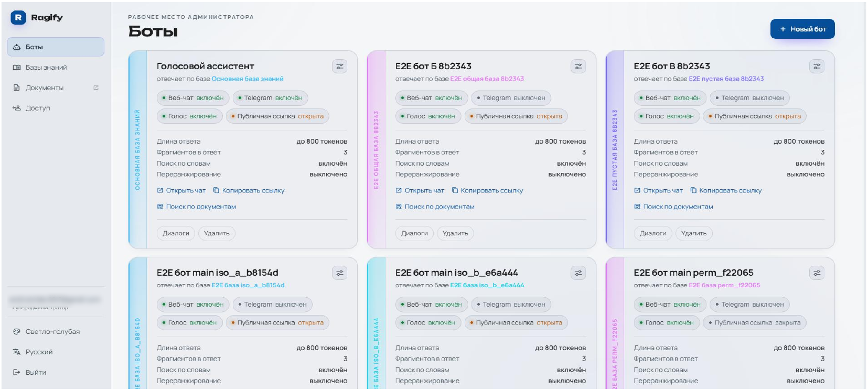
Task: Copy link for Е2Е бот В 8b2343
Action: [x=726, y=191]
